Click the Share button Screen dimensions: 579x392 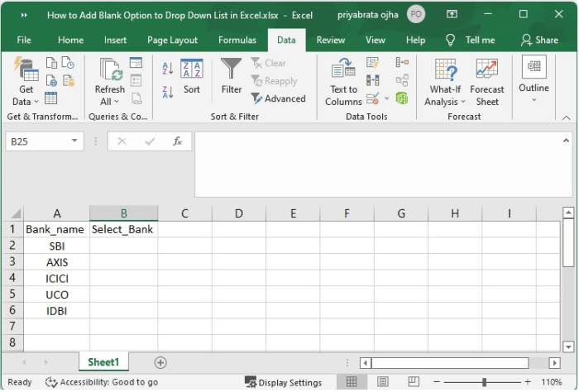[539, 40]
